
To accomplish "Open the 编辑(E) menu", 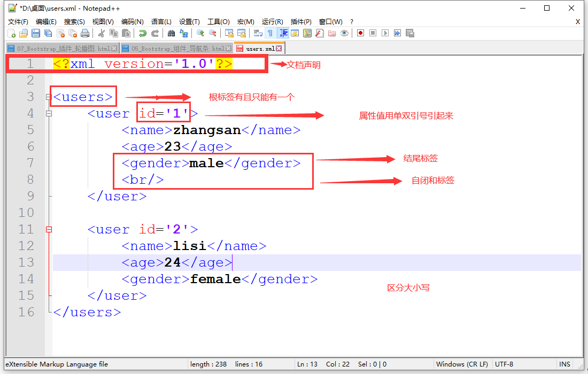I will (46, 22).
